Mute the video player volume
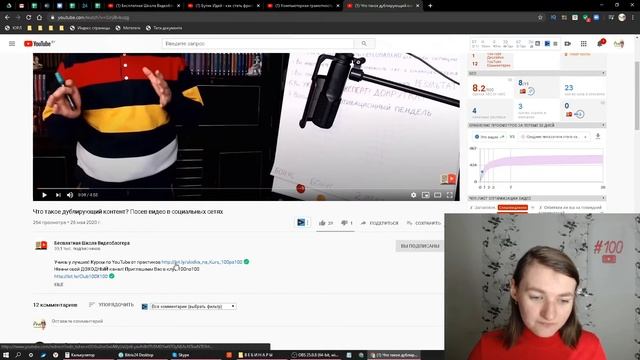 pyautogui.click(x=70, y=195)
